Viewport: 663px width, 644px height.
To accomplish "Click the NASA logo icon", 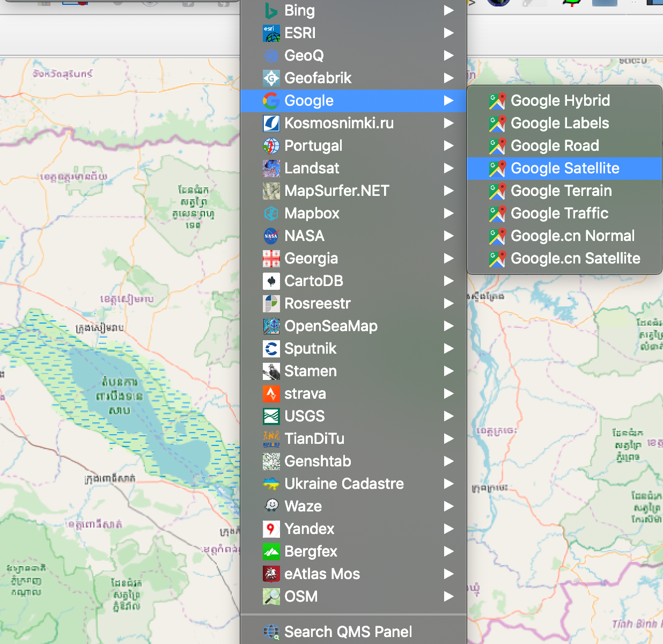I will coord(271,236).
